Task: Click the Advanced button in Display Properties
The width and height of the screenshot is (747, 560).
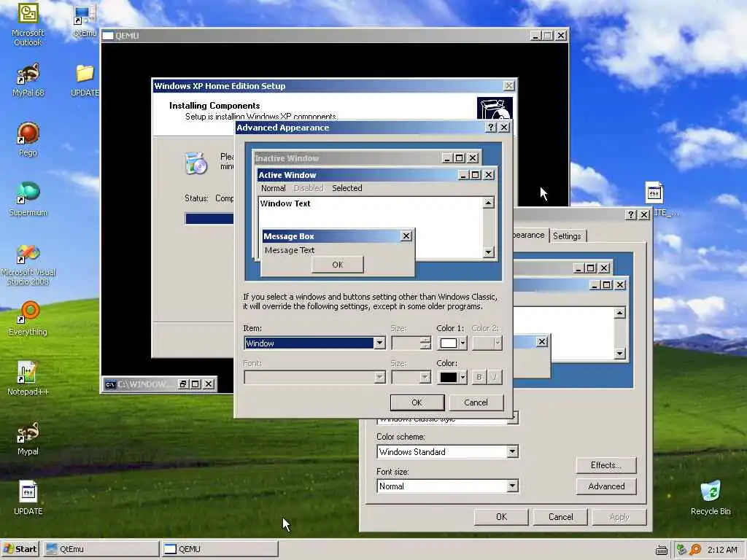Action: [606, 486]
